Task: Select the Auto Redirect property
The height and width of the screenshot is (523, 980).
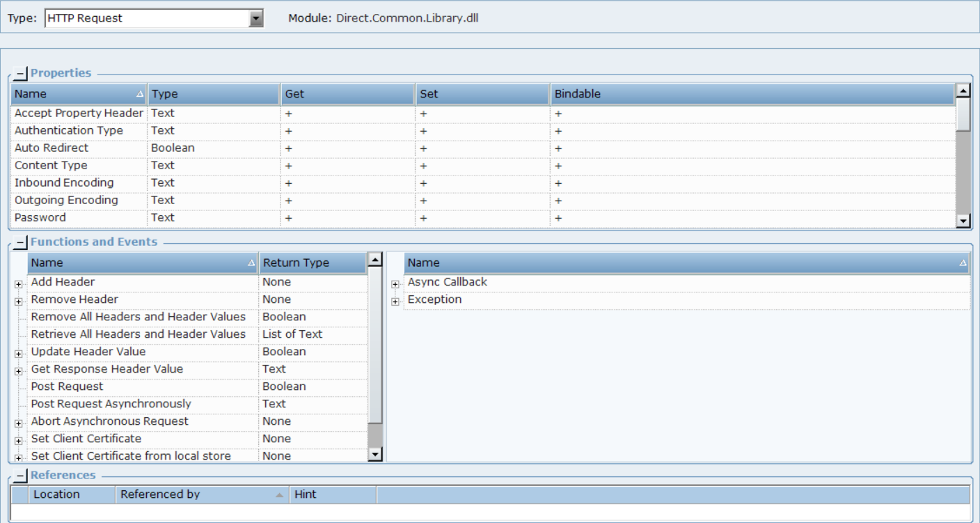Action: (x=483, y=148)
